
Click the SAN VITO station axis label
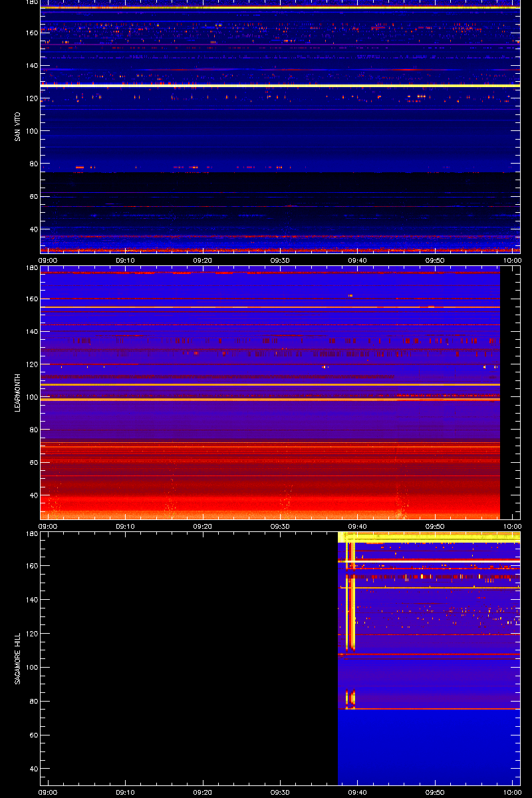pyautogui.click(x=19, y=127)
